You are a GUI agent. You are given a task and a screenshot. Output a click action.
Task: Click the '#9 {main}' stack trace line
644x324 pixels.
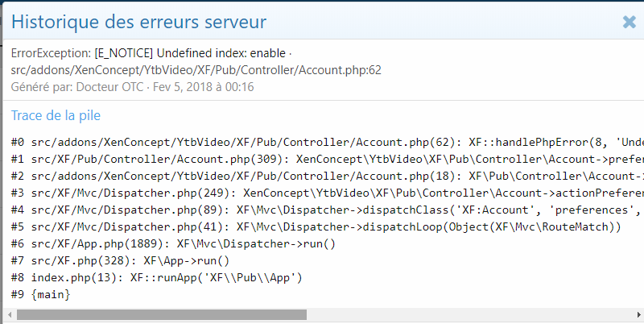(42, 295)
